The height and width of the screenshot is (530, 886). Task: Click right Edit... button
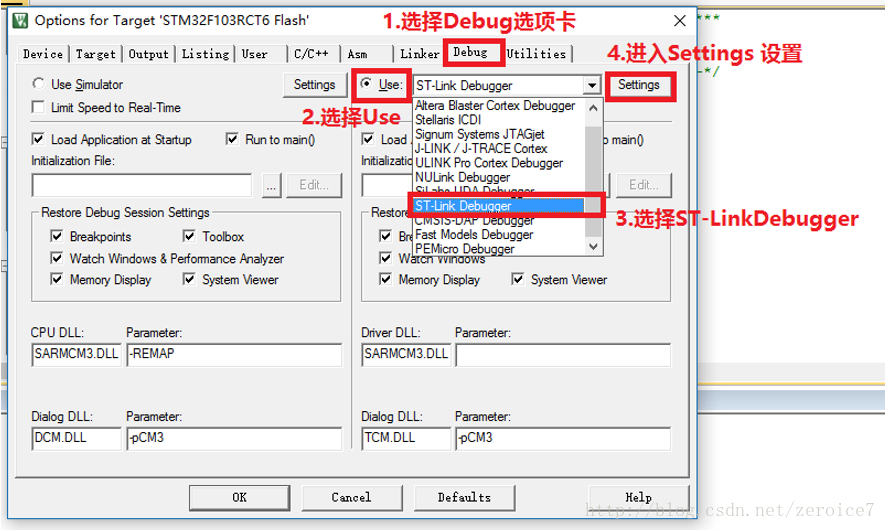[x=644, y=185]
